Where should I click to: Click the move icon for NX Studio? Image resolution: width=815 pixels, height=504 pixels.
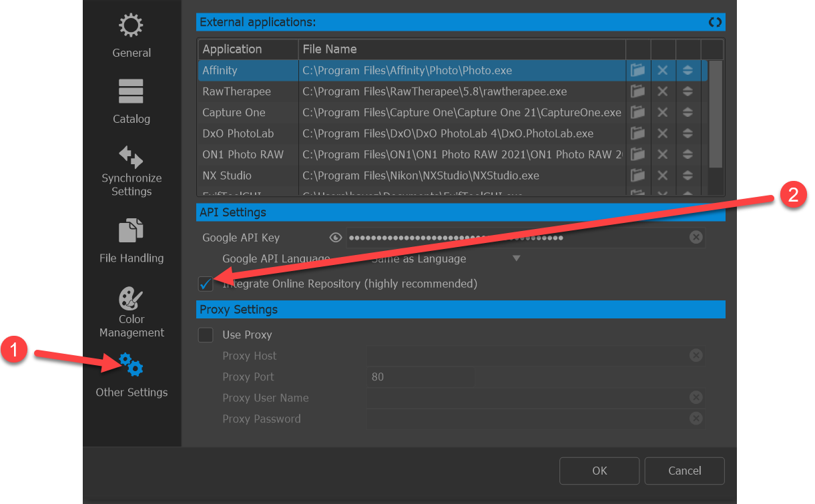tap(688, 176)
